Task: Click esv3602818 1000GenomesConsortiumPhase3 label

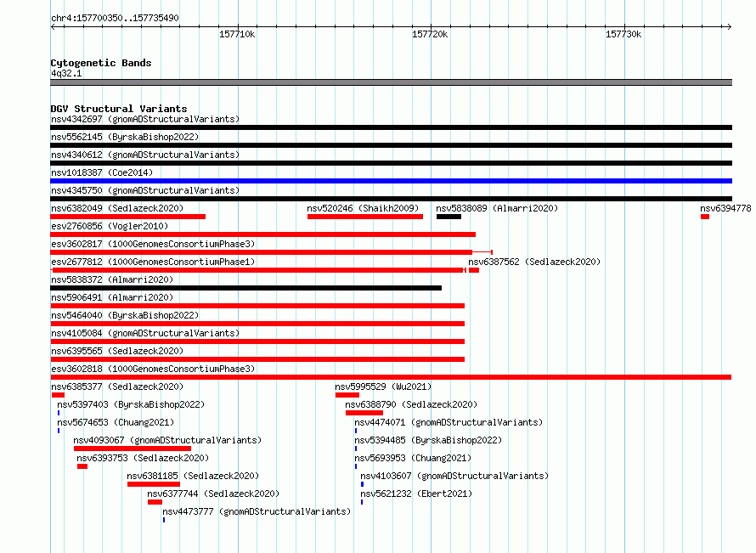Action: pyautogui.click(x=153, y=369)
